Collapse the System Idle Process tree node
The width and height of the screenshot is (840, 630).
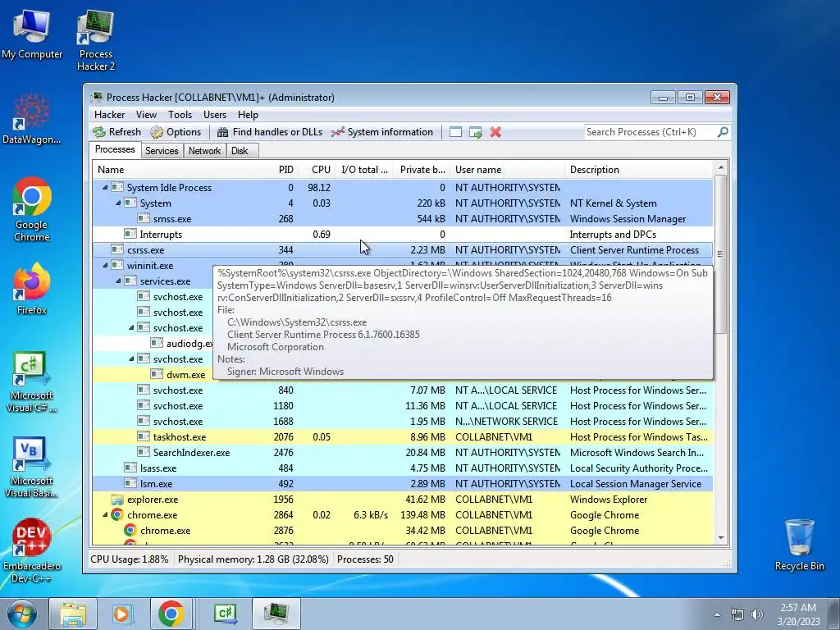click(x=105, y=188)
